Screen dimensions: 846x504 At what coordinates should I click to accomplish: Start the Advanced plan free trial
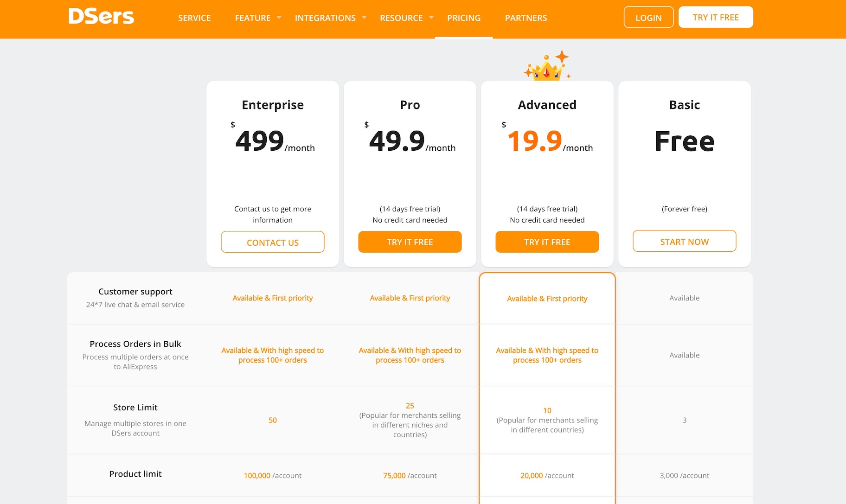tap(547, 242)
